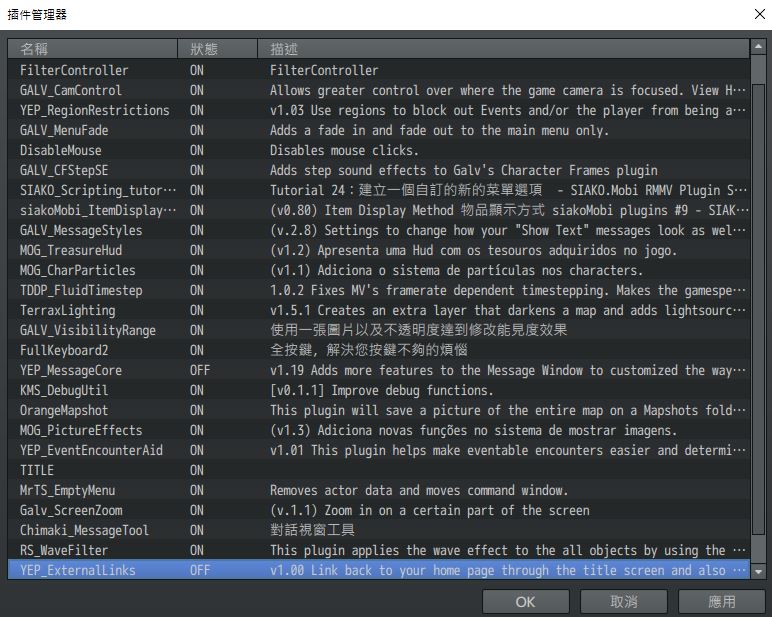Click the OK button
This screenshot has width=772, height=617.
(525, 601)
